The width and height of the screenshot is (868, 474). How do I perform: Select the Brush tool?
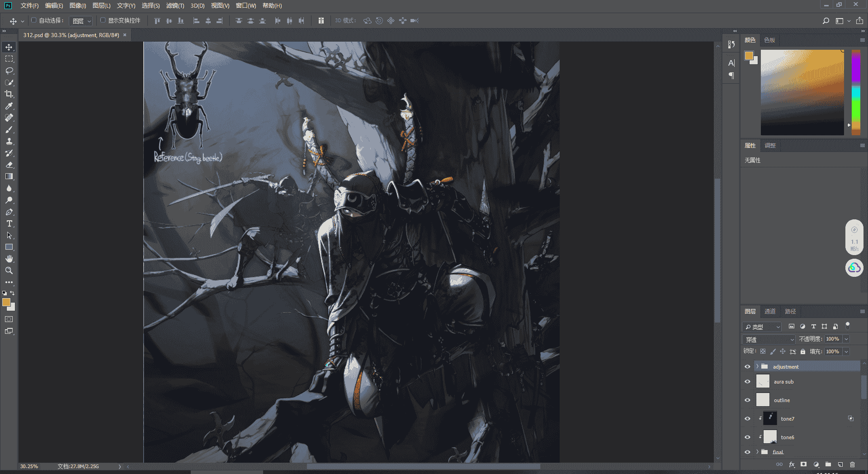(x=9, y=129)
